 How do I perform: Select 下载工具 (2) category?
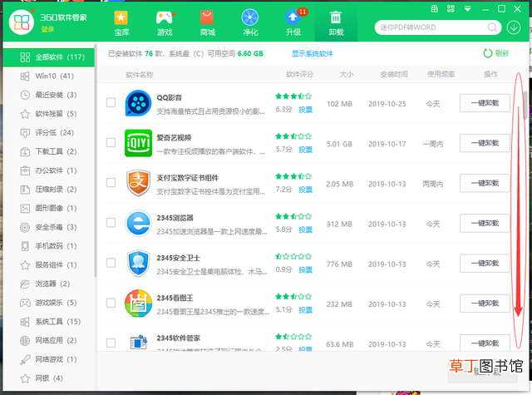[48, 151]
